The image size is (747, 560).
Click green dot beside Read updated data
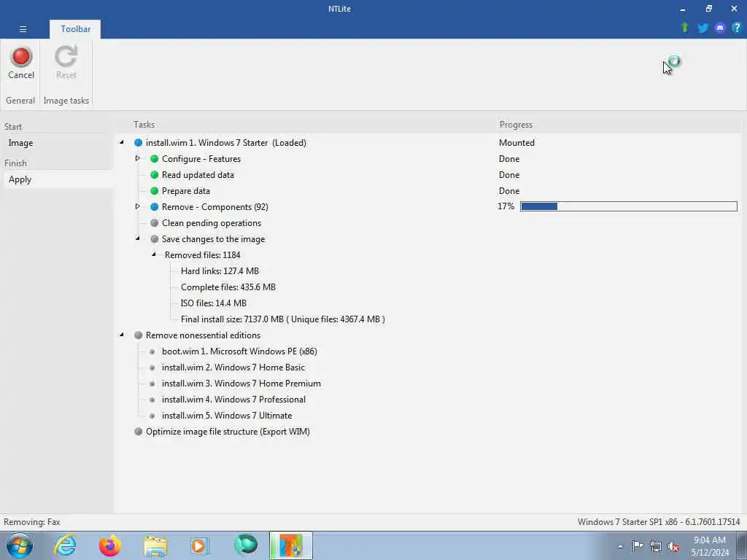pyautogui.click(x=154, y=175)
